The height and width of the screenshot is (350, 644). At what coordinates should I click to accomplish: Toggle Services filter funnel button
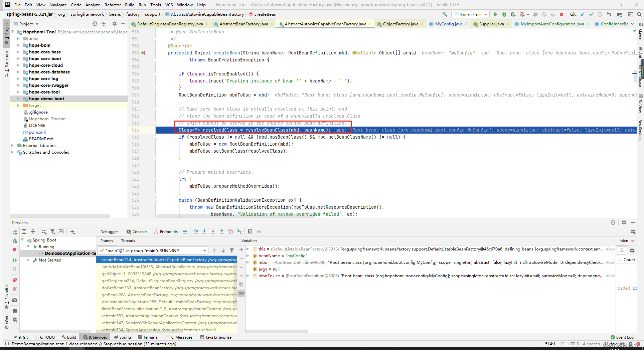point(53,231)
